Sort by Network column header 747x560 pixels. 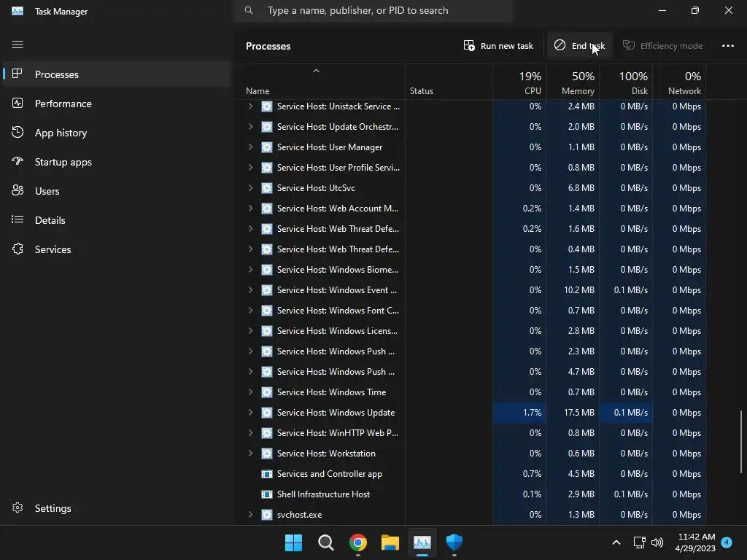[x=679, y=82]
